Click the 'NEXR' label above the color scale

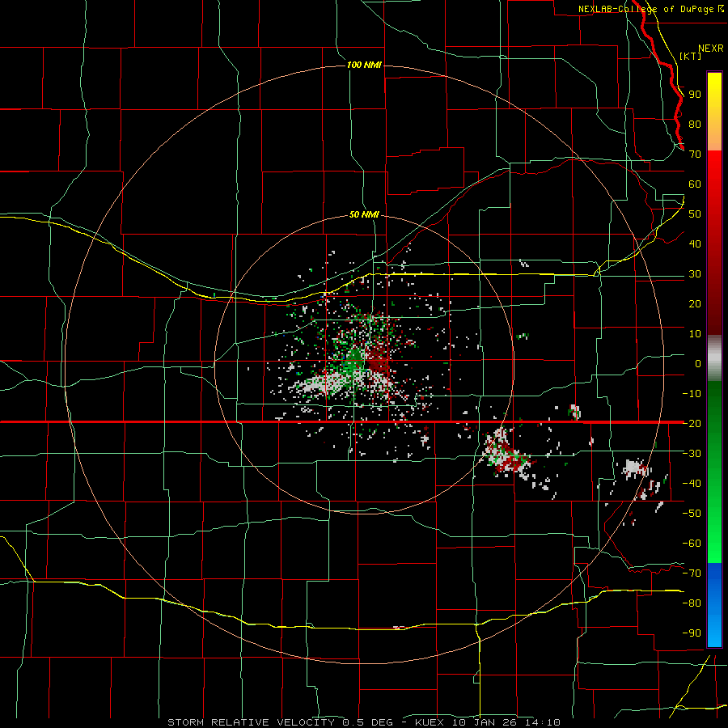click(711, 49)
